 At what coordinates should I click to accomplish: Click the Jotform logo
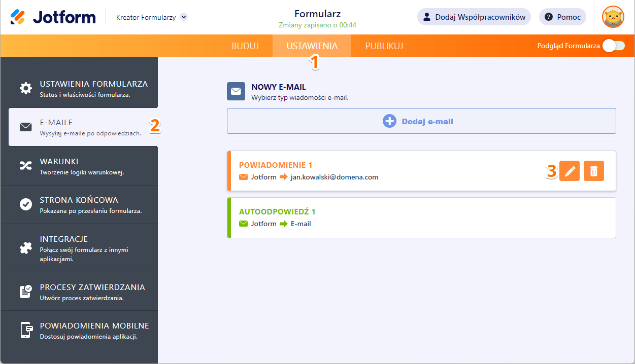(x=53, y=17)
